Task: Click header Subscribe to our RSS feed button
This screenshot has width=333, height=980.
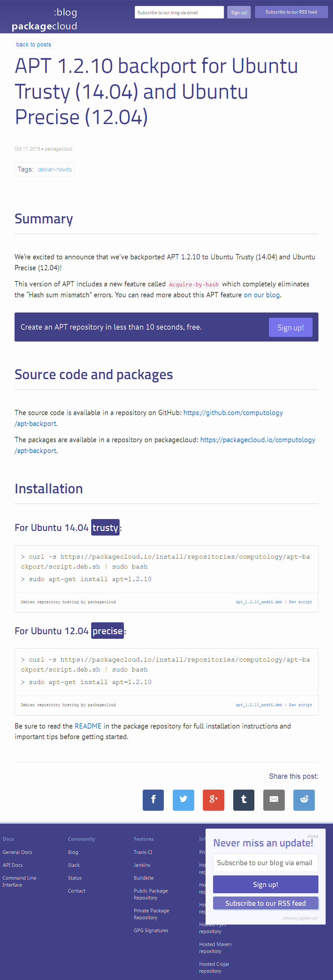Action: (291, 12)
